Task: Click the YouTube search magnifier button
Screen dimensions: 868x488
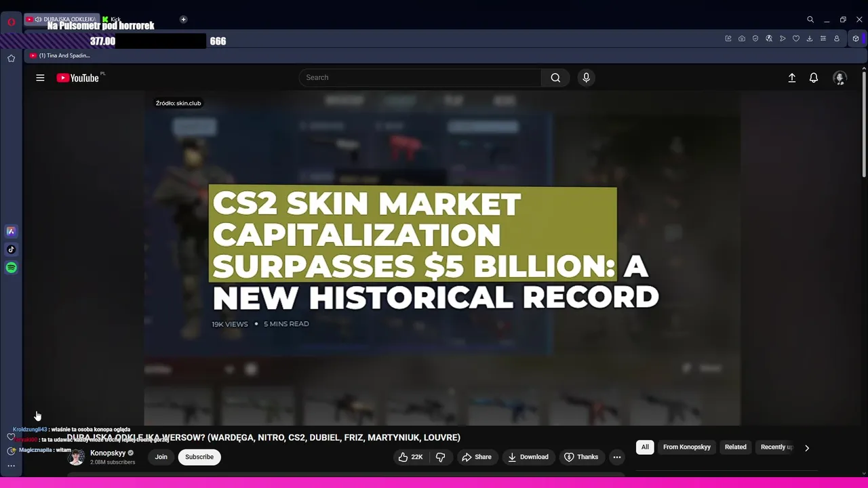Action: pos(555,77)
